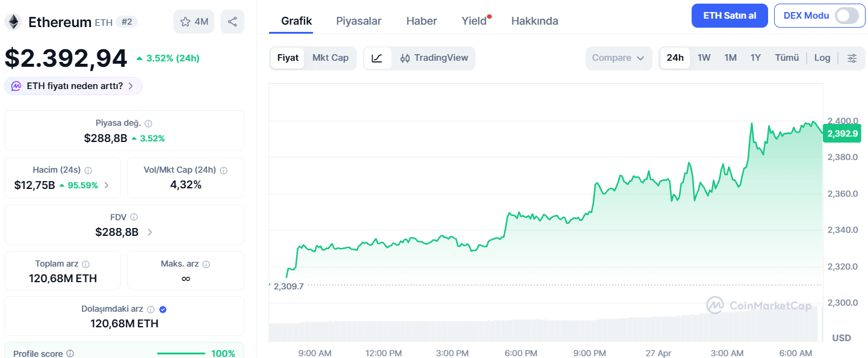Viewport: 868px width, 358px height.
Task: Add Ethereum to watchlist with star button
Action: [194, 22]
